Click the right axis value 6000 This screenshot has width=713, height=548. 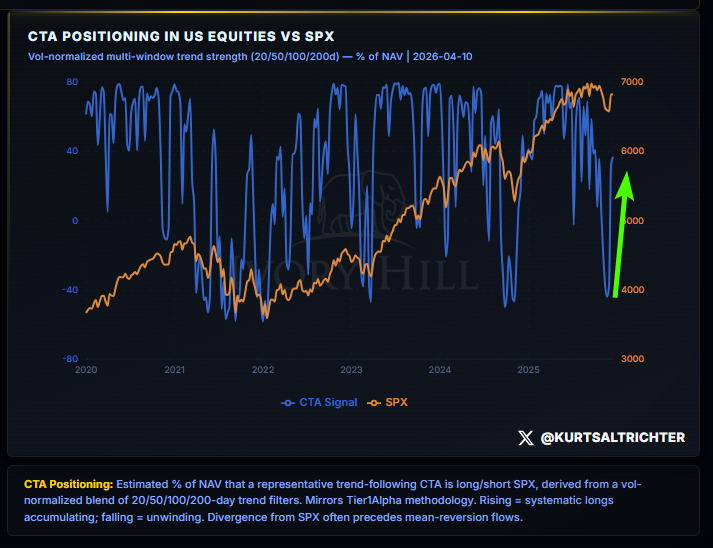click(633, 151)
